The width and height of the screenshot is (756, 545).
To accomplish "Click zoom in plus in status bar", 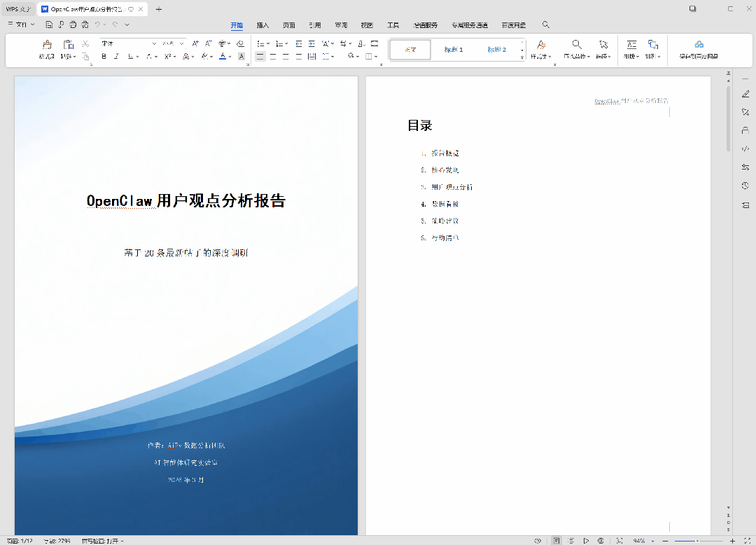I will coord(732,541).
